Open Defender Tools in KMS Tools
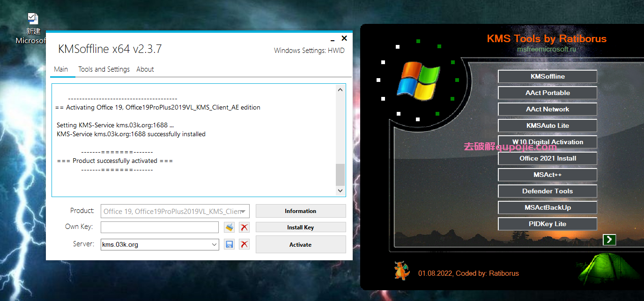Screen dimensions: 644x301 pyautogui.click(x=548, y=191)
